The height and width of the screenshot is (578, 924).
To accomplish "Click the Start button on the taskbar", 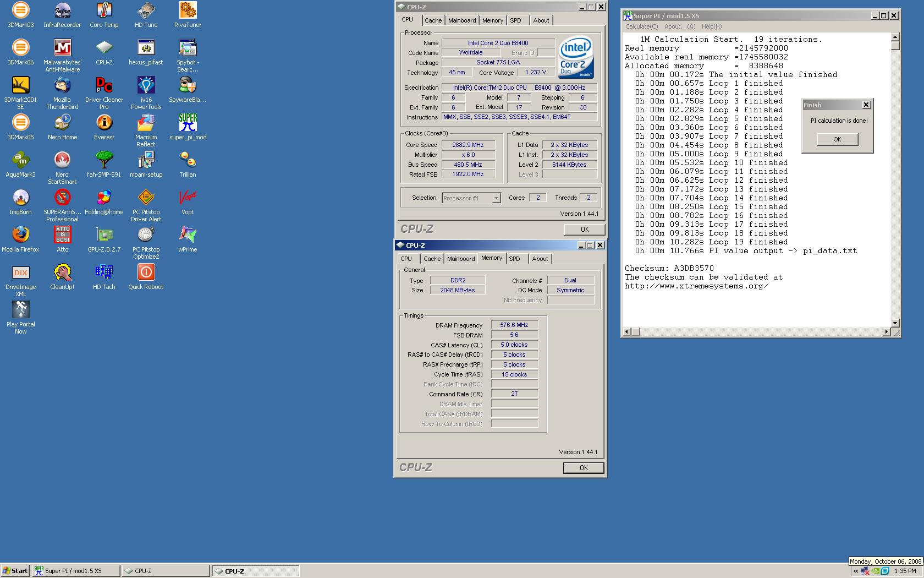I will coord(15,571).
